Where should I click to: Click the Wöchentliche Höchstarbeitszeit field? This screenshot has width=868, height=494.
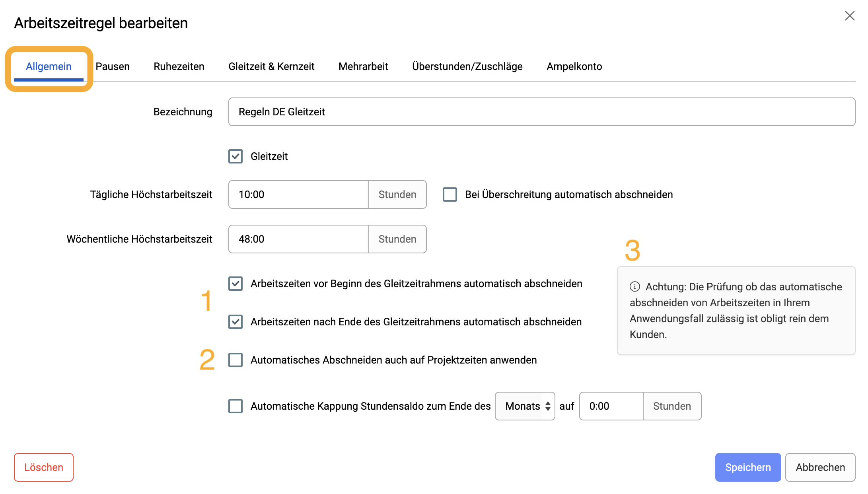point(299,239)
